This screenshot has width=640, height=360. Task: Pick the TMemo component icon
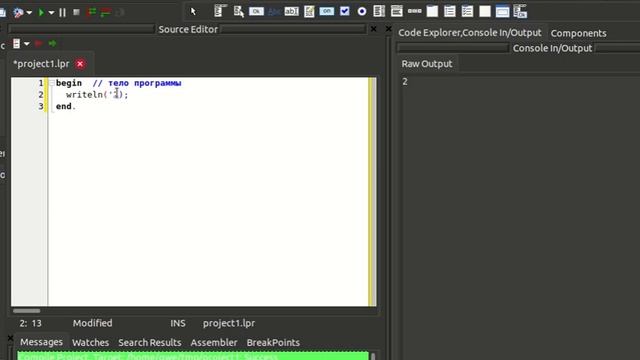(x=309, y=11)
